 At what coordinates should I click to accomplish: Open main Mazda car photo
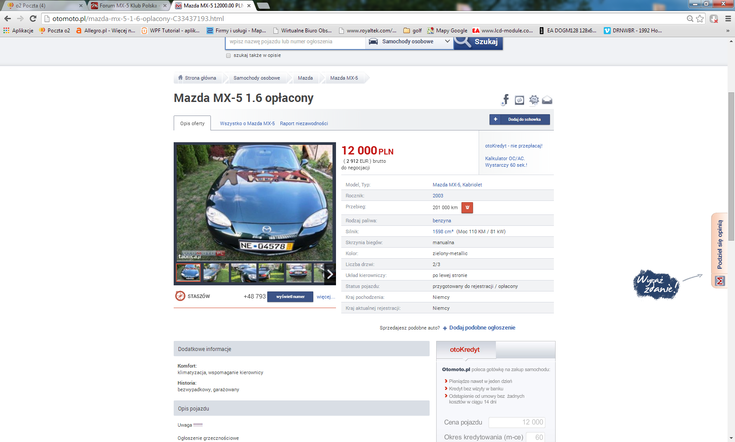pyautogui.click(x=255, y=202)
